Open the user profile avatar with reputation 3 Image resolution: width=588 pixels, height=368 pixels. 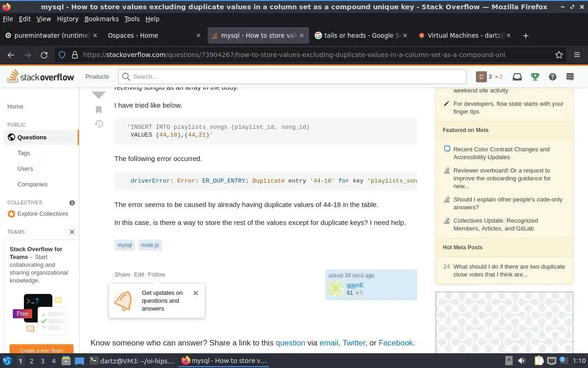pyautogui.click(x=481, y=77)
